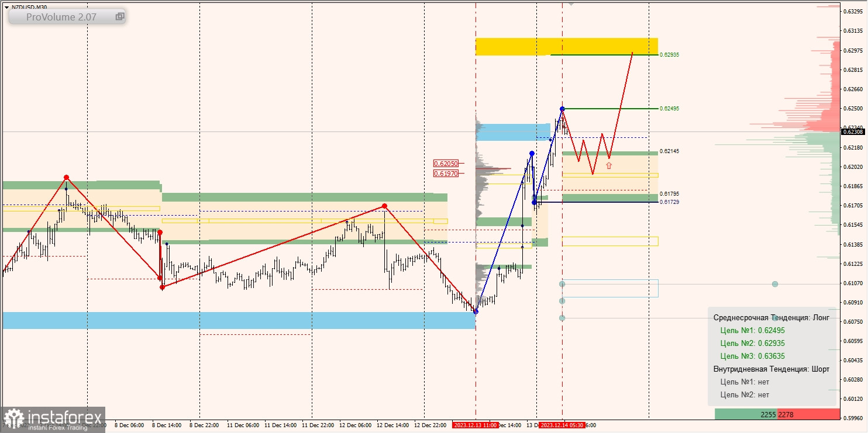Click the 0.60435 price scale label

[x=855, y=360]
